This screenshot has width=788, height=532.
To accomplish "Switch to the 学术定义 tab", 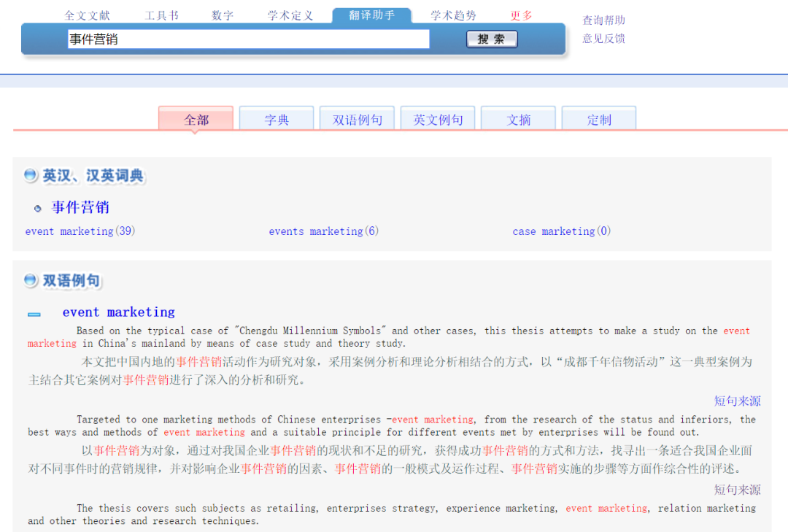I will point(290,15).
